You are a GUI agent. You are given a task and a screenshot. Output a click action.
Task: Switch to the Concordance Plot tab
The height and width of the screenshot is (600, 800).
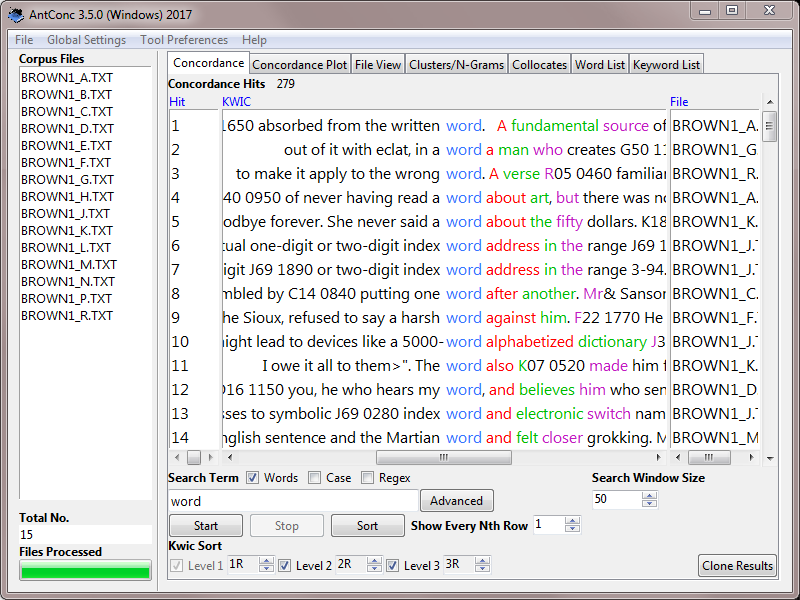[300, 64]
